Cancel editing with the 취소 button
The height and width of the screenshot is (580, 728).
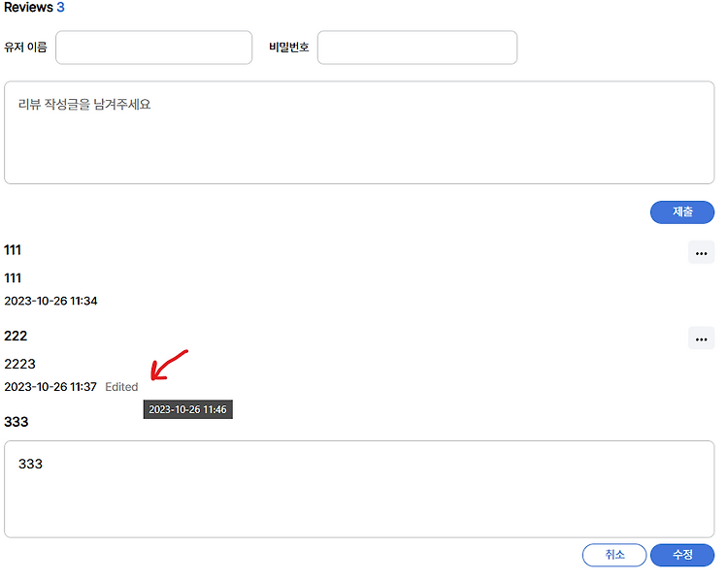(x=614, y=555)
